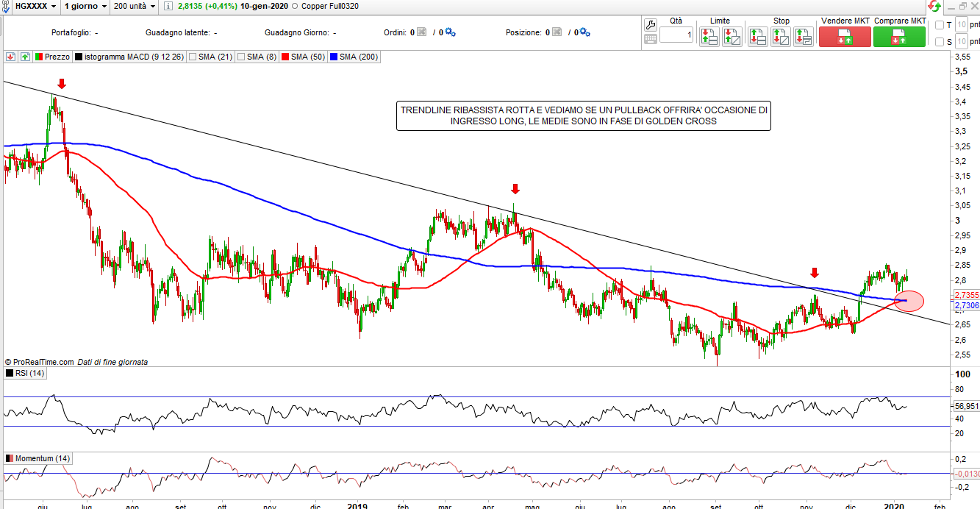980x509 pixels.
Task: Click the red down-arrow indicator icon
Action: pos(11,57)
